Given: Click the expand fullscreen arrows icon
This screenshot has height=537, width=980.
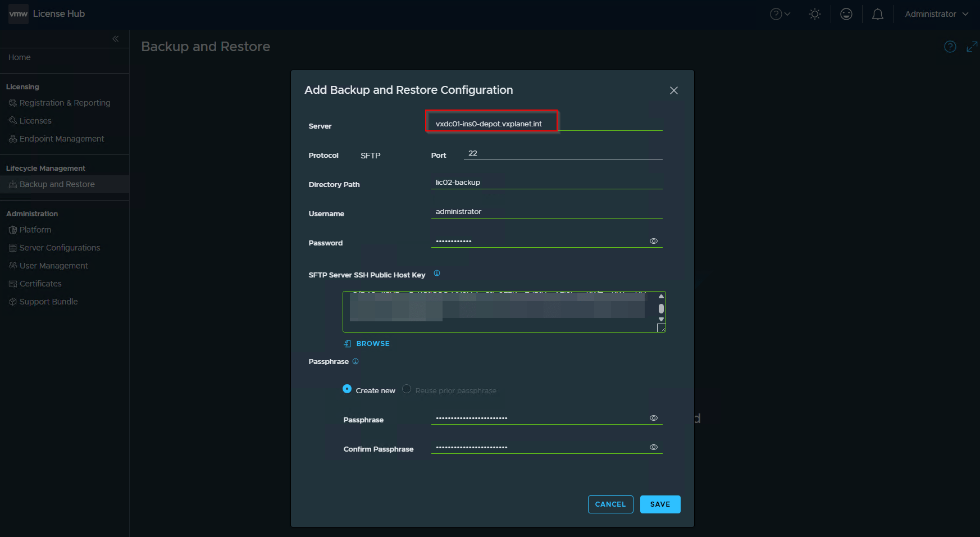Looking at the screenshot, I should pyautogui.click(x=972, y=47).
